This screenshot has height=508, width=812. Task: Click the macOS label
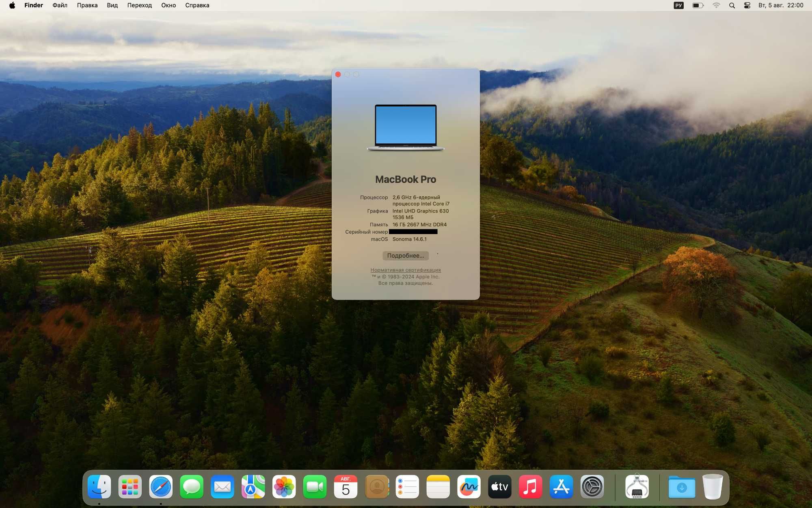click(x=379, y=239)
